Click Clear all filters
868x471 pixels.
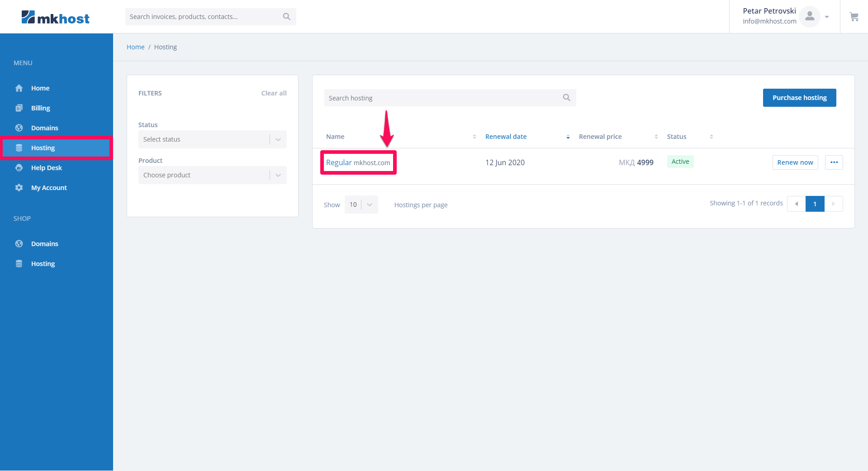tap(274, 93)
